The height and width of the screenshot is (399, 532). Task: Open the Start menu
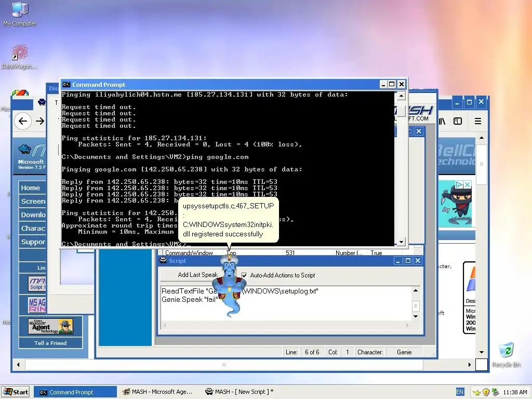[16, 392]
